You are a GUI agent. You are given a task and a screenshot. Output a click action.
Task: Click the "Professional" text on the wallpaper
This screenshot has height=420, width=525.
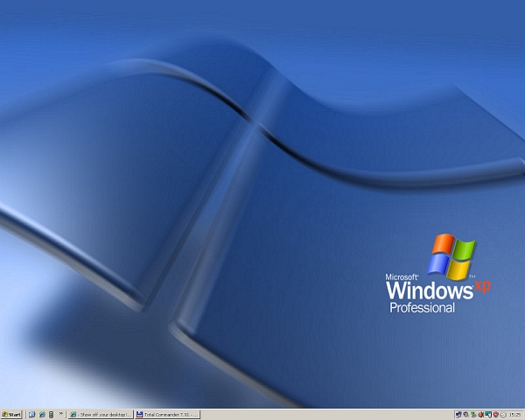(422, 308)
